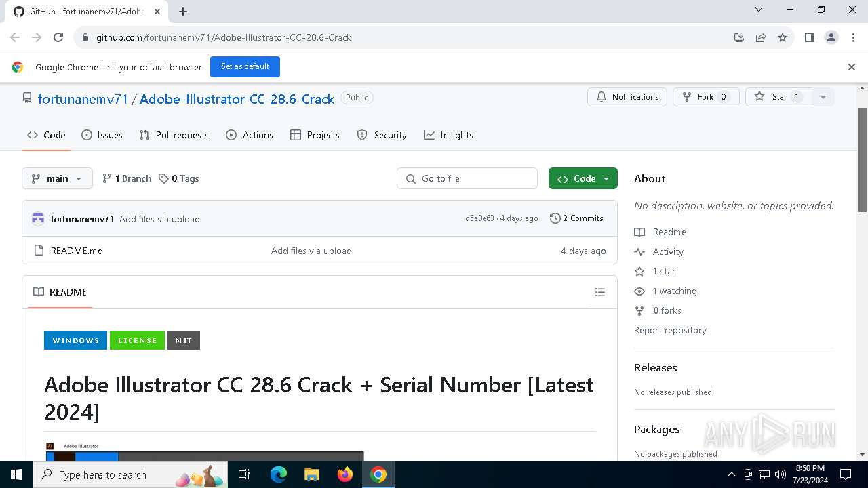Open the Insights tab

point(448,135)
